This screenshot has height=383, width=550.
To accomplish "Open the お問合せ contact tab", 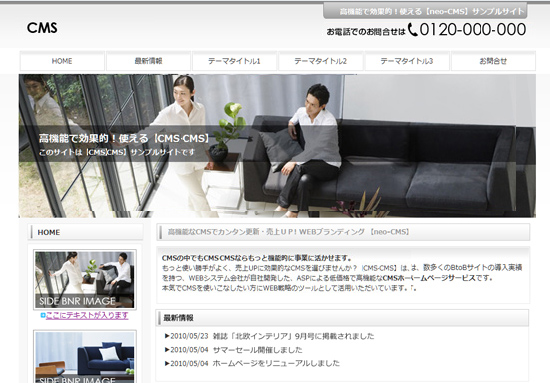I will pos(493,61).
